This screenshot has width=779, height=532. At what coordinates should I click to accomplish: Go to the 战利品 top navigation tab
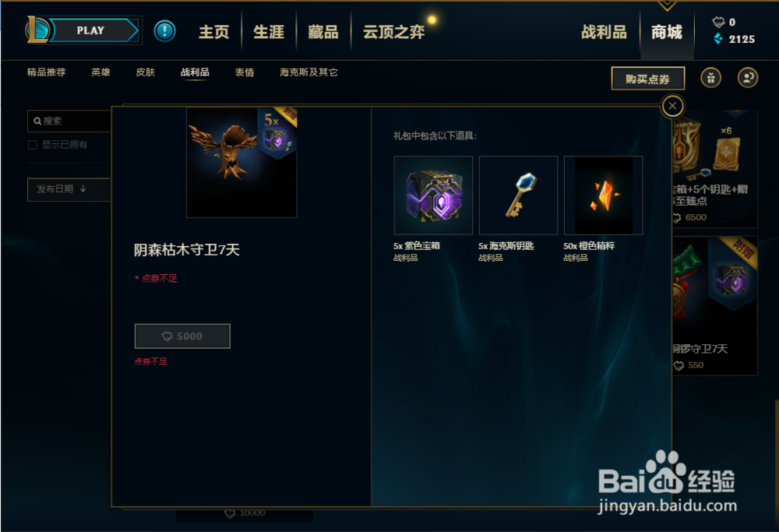click(x=605, y=32)
